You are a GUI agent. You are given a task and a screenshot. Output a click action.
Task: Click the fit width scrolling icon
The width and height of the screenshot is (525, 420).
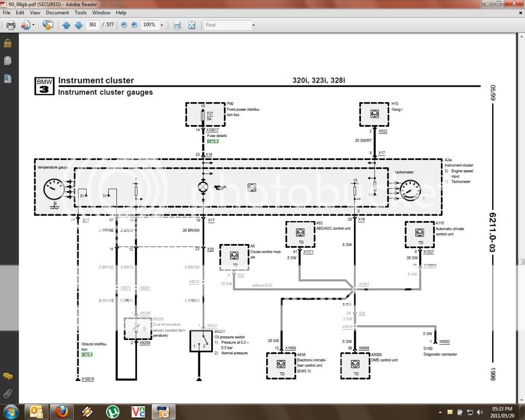[177, 25]
